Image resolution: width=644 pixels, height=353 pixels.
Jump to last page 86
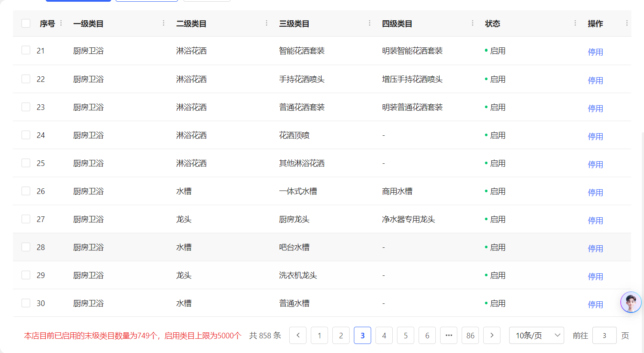(x=470, y=335)
